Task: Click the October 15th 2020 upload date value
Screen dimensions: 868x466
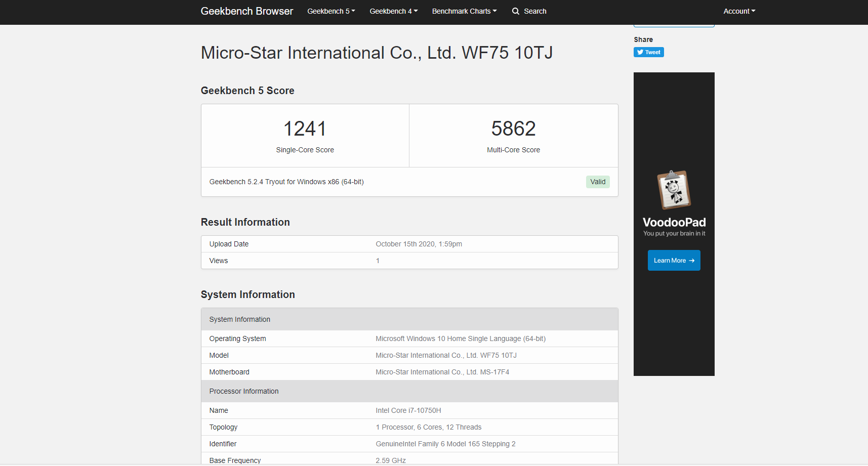Action: pyautogui.click(x=419, y=244)
